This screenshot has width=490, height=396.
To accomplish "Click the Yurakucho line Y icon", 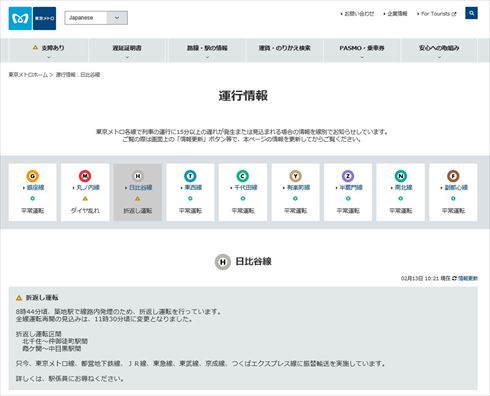I will 295,176.
